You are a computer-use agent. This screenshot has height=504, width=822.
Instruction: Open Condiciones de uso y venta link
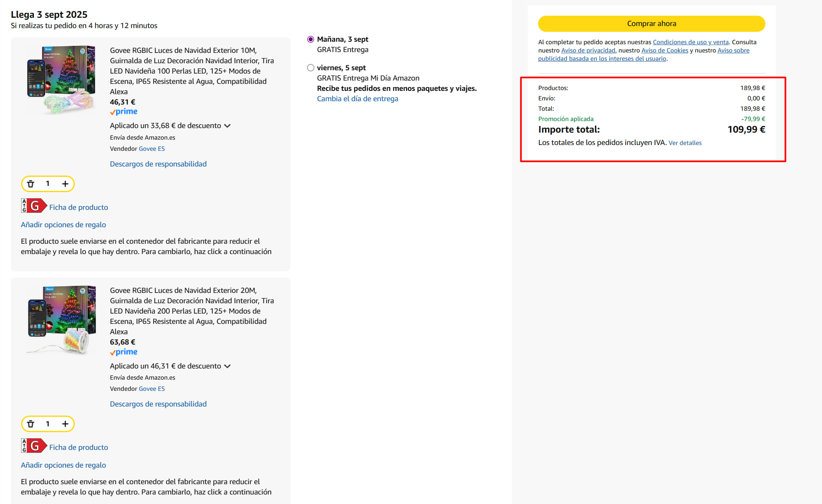691,42
